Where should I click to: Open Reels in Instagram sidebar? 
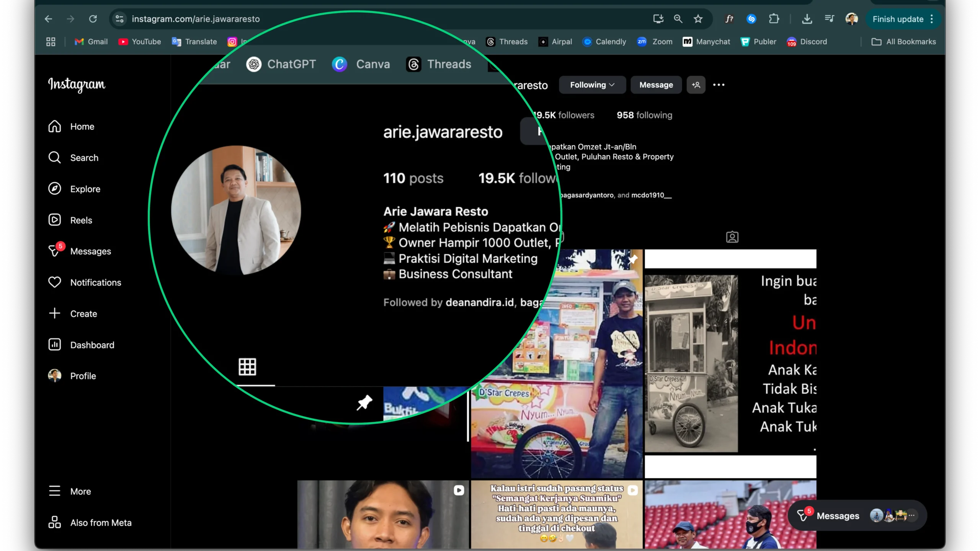[x=70, y=220]
